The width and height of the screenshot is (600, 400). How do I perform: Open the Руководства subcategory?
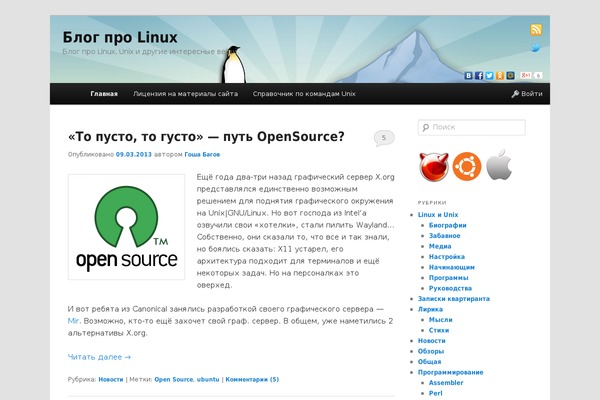(x=450, y=288)
